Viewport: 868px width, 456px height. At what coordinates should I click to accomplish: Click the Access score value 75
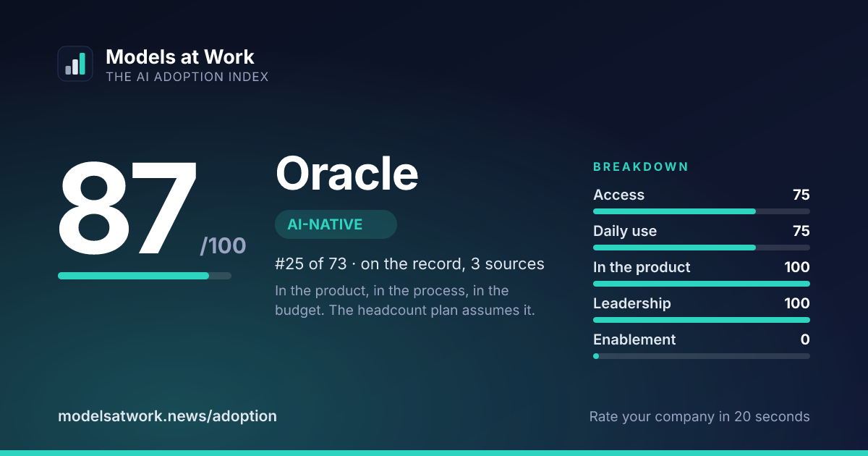tap(801, 195)
